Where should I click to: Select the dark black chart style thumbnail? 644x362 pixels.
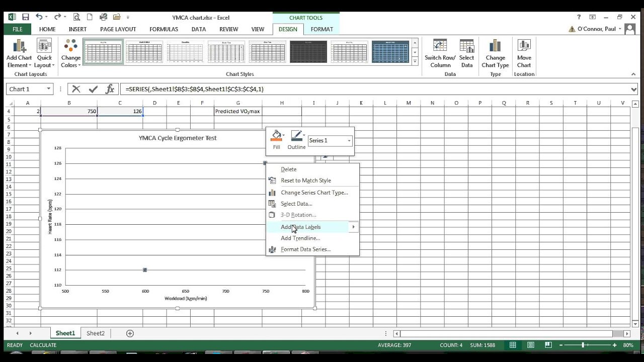coord(308,52)
